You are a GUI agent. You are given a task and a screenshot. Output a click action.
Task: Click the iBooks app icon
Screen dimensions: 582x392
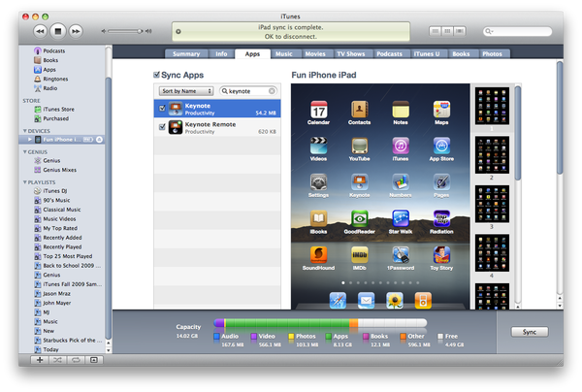(x=318, y=218)
